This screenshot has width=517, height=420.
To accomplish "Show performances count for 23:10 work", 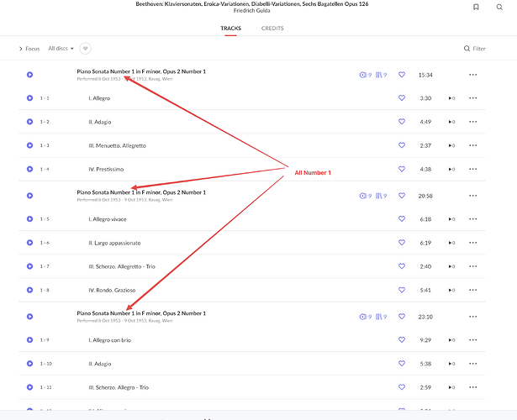I will pyautogui.click(x=366, y=317).
